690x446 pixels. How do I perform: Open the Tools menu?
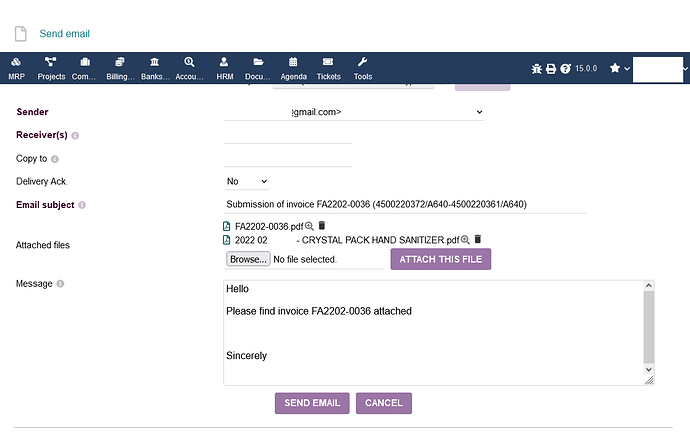click(x=362, y=67)
